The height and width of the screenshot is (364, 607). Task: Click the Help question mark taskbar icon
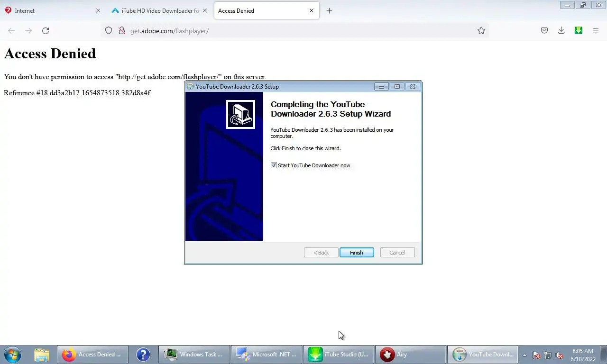[143, 355]
